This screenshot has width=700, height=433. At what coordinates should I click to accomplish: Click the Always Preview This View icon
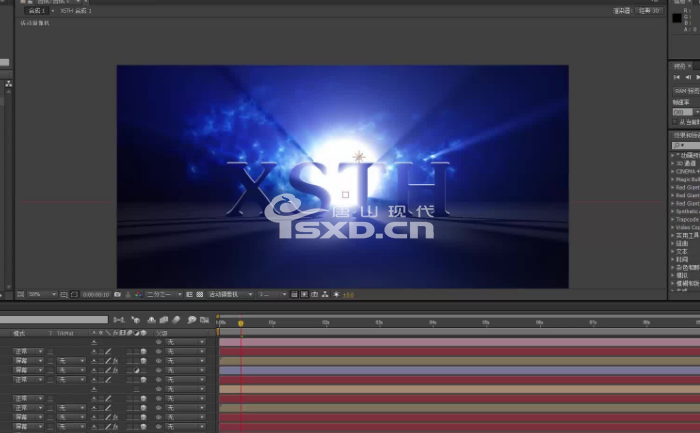click(21, 295)
